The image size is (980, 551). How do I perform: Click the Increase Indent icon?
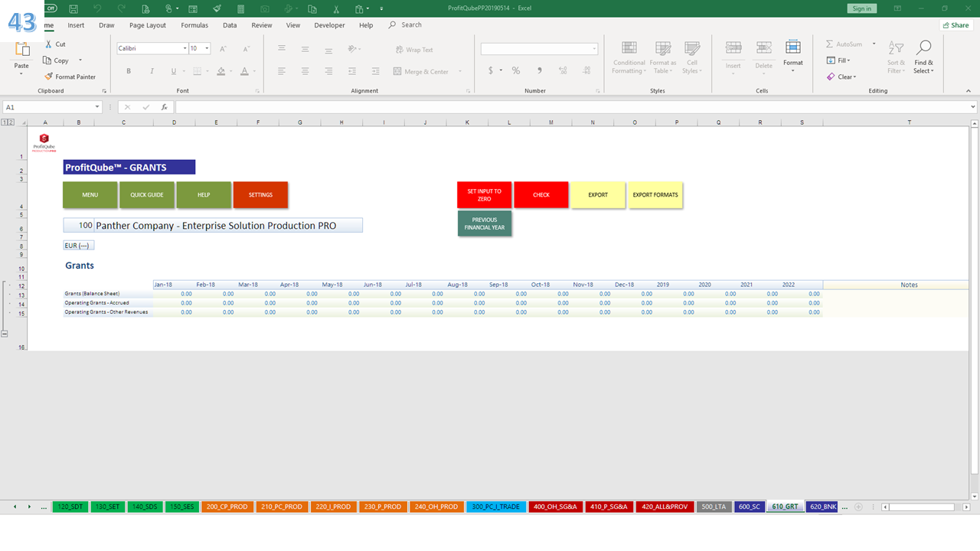(375, 71)
